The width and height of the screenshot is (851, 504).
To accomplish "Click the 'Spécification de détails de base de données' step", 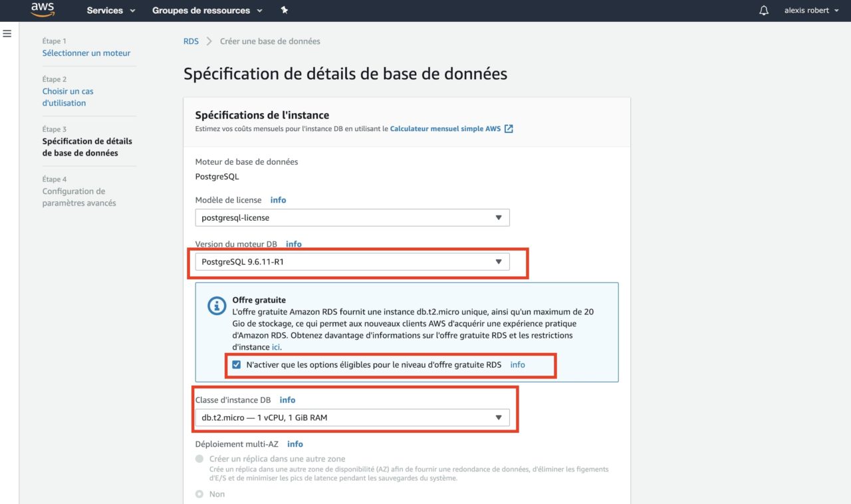I will [x=87, y=147].
